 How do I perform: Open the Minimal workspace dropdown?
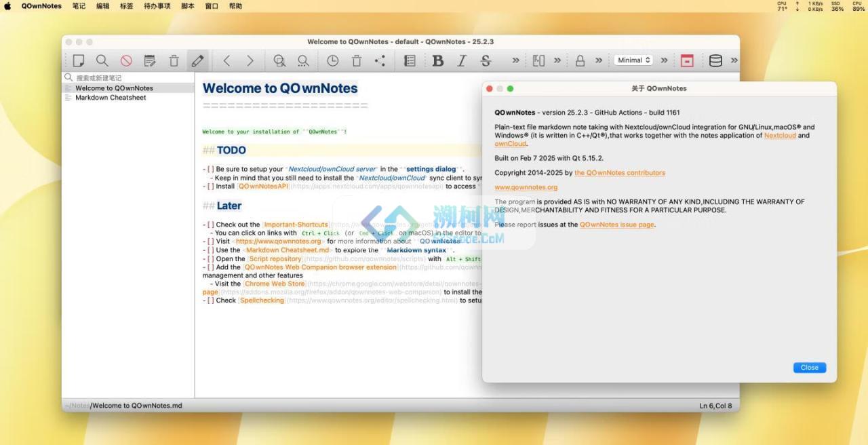(633, 60)
